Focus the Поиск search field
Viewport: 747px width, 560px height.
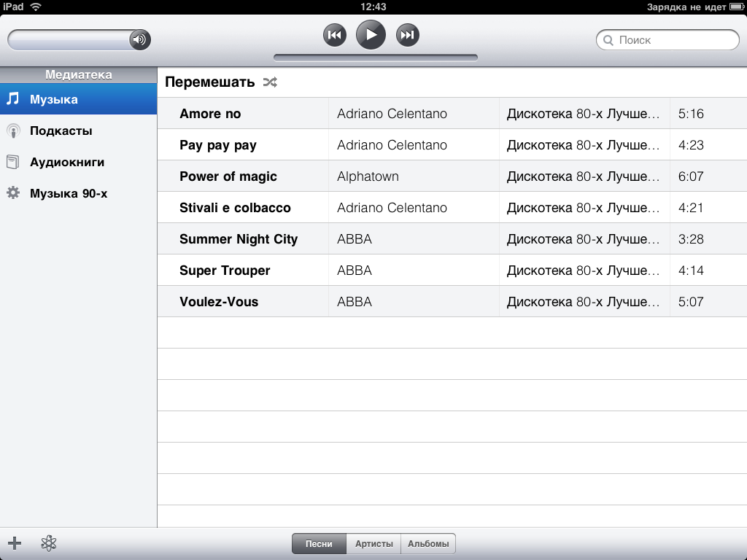(667, 40)
